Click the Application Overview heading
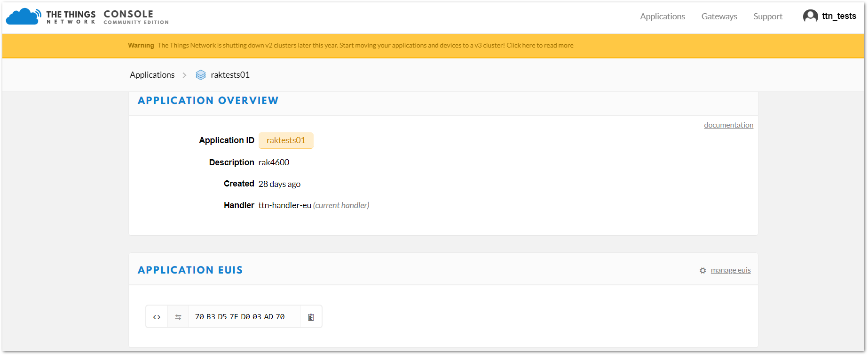The width and height of the screenshot is (868, 355). tap(208, 101)
